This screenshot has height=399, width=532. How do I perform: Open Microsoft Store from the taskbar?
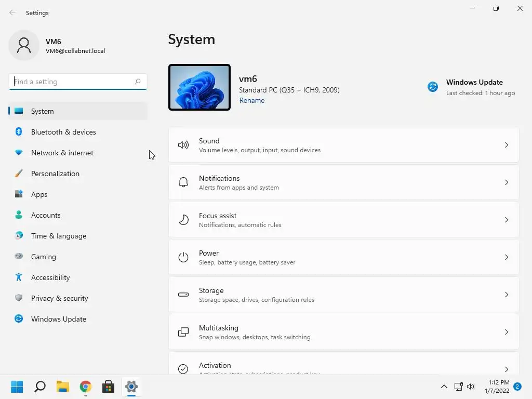108,387
